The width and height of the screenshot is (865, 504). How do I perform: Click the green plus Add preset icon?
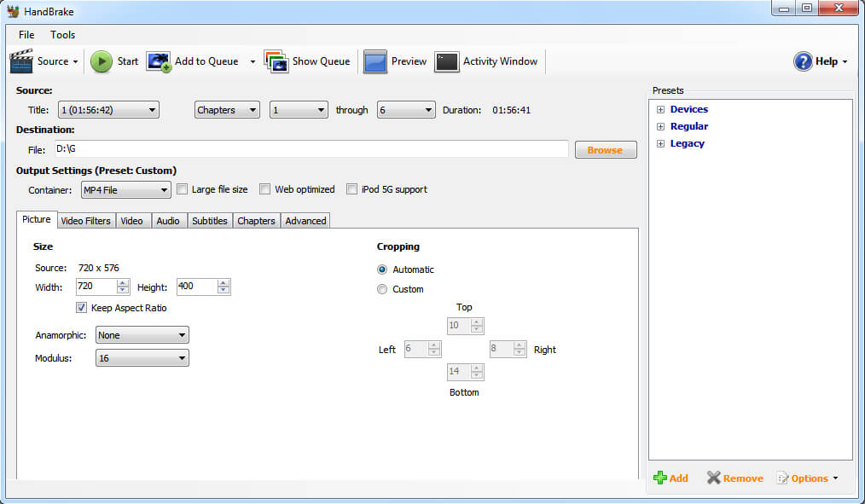point(659,478)
